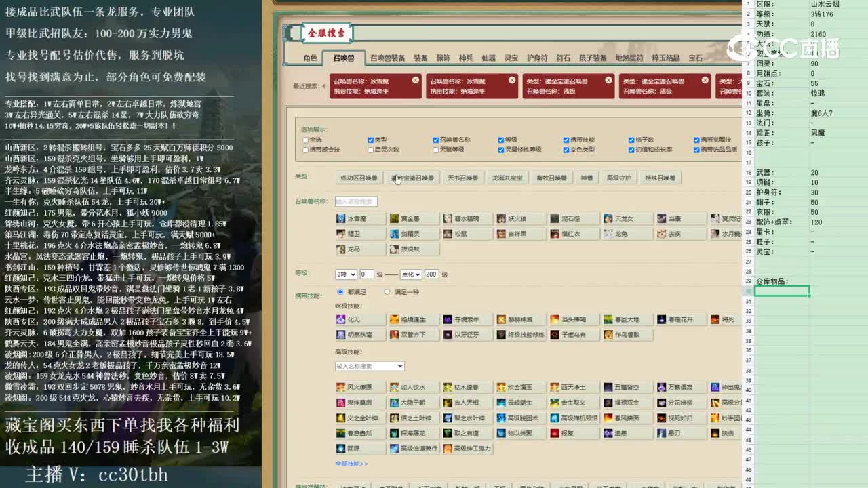Toggle the 召唤兽名称 display checkbox
868x488 pixels.
point(435,140)
